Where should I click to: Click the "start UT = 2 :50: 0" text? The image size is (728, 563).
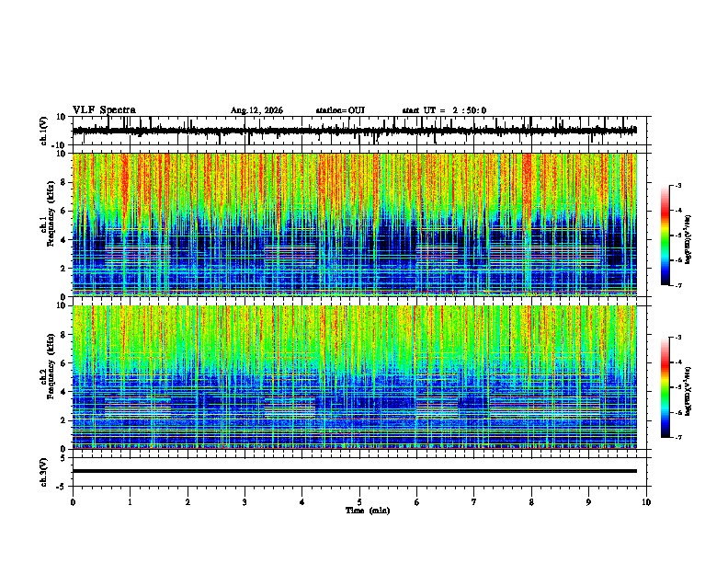click(444, 110)
